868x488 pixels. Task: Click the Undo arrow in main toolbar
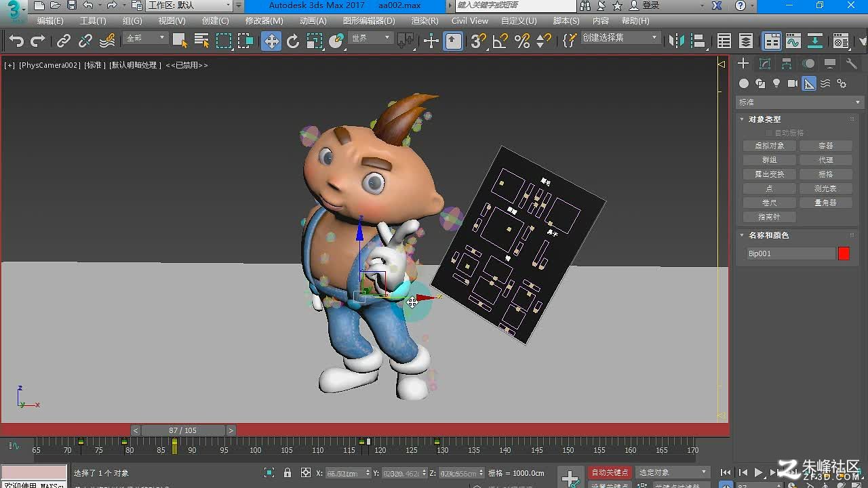16,41
